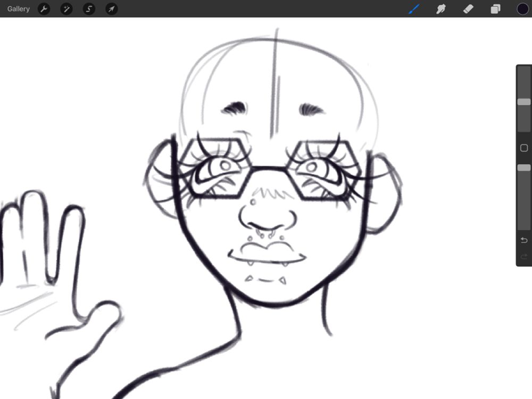The image size is (532, 399).
Task: Activate the Selection tool
Action: tap(89, 9)
